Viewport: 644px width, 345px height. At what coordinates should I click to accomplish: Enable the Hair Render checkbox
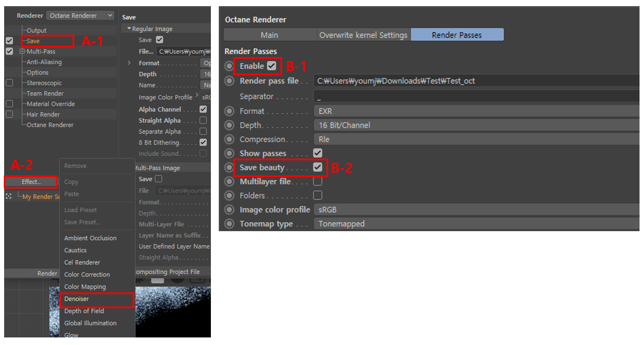[x=9, y=114]
